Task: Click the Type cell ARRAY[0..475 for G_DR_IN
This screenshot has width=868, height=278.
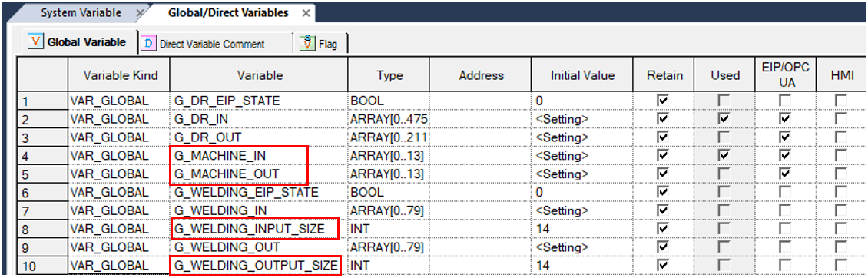Action: point(389,119)
